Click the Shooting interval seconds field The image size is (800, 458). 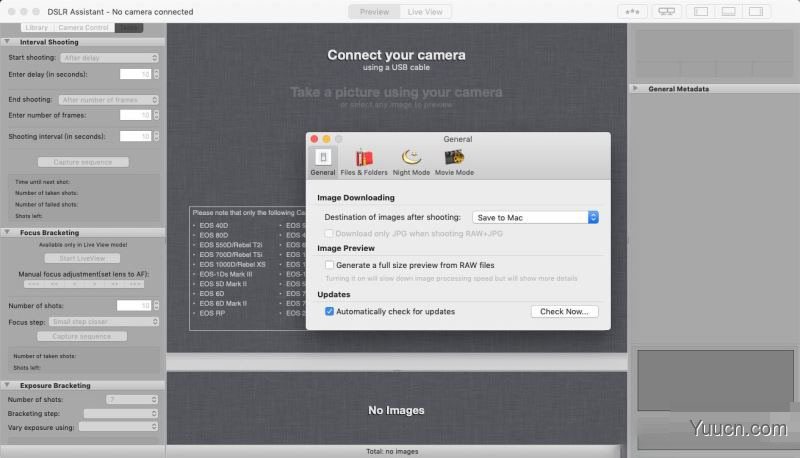pos(135,136)
